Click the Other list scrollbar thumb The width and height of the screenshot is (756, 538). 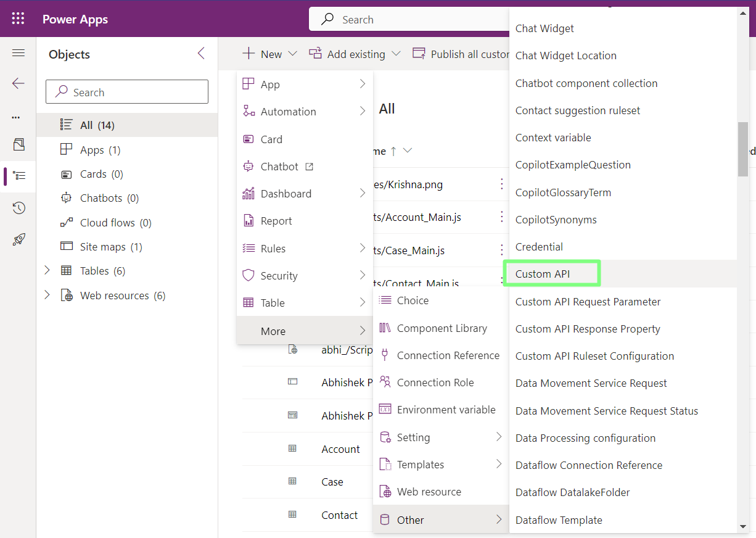click(743, 149)
